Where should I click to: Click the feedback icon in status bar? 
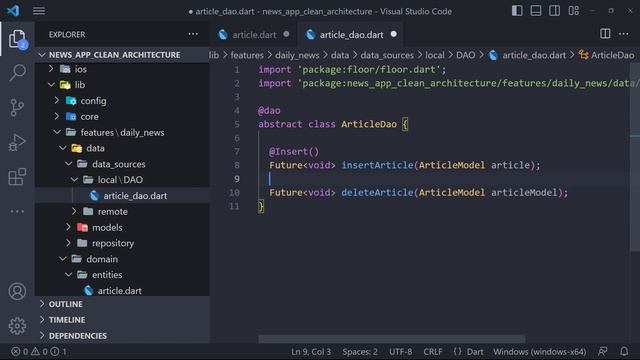(603, 351)
